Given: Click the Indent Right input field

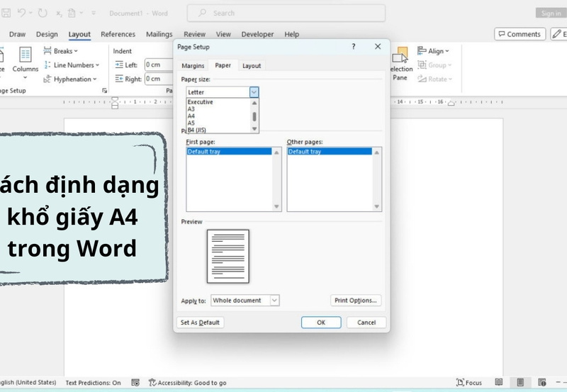Looking at the screenshot, I should pyautogui.click(x=159, y=79).
